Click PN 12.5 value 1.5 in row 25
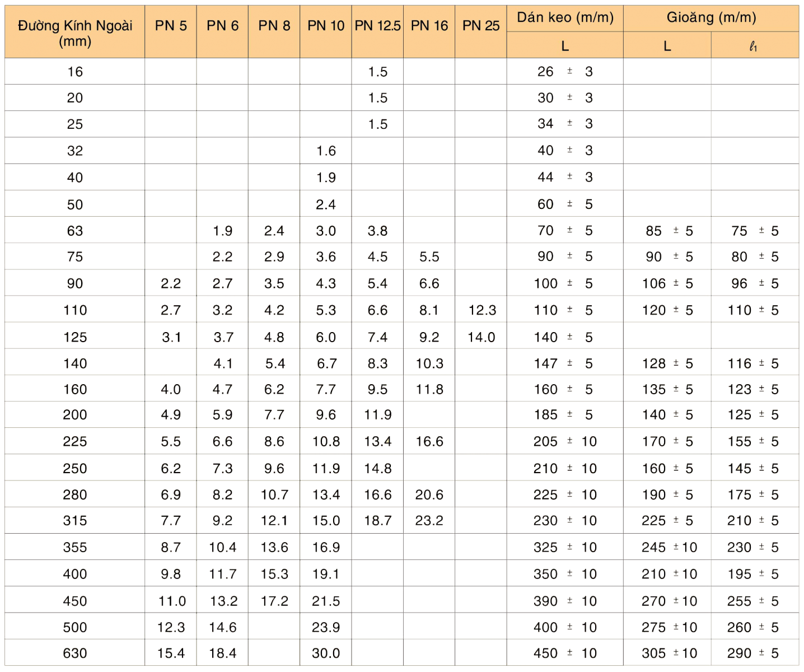Screen dimensions: 804x672 (x=378, y=124)
